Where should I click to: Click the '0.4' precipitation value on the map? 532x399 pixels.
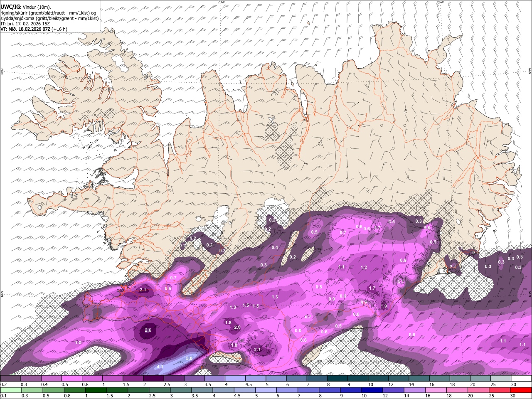[275, 248]
